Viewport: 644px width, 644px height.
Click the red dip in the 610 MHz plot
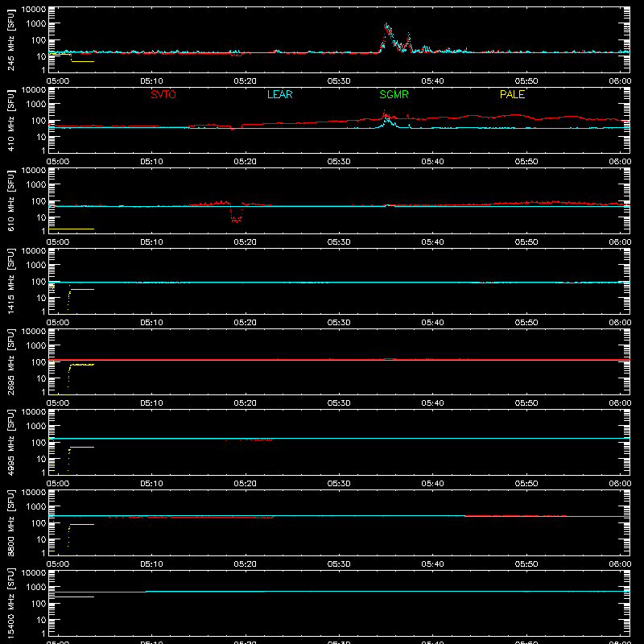tap(236, 214)
